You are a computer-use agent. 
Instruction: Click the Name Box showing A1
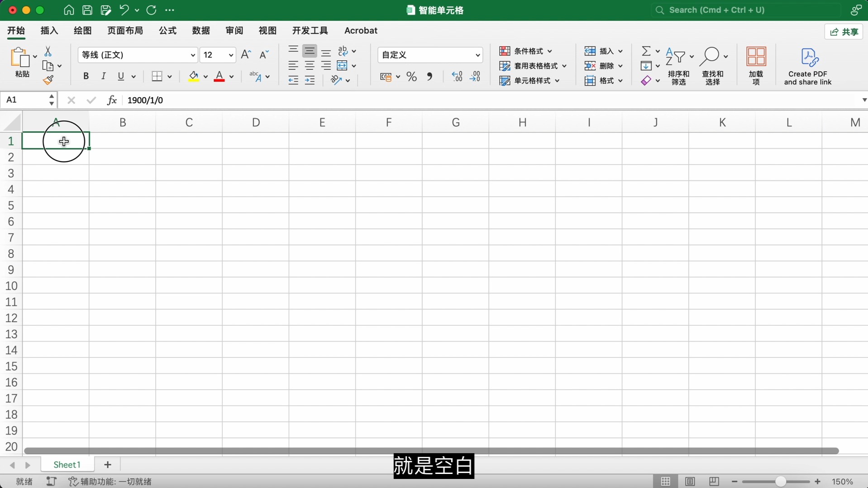[29, 100]
